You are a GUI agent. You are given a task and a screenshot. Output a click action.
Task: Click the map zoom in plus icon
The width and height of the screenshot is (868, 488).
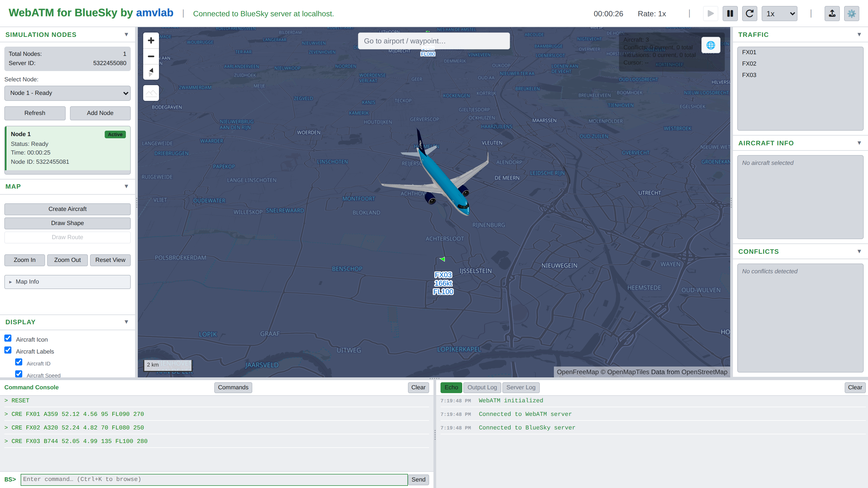coord(151,40)
